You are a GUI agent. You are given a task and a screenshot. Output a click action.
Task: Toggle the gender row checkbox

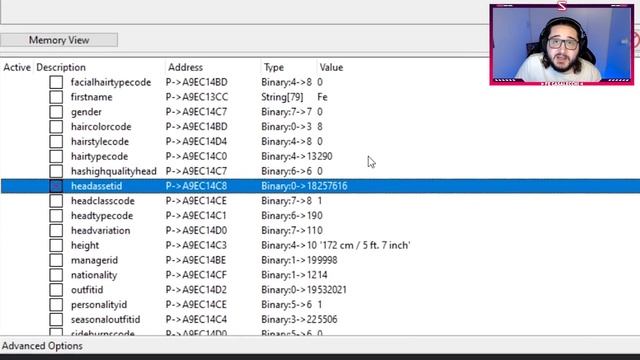[x=56, y=112]
